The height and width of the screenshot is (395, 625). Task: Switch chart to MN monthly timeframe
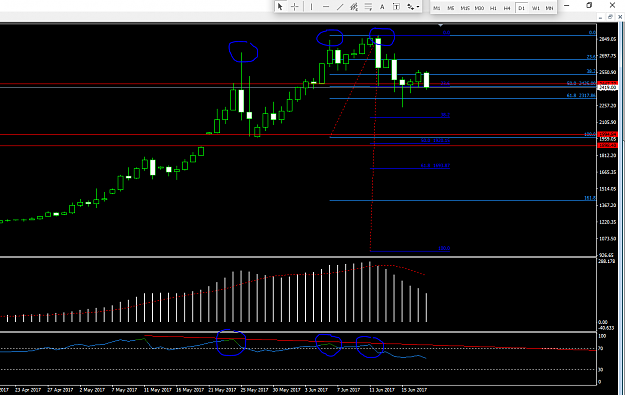click(x=549, y=8)
